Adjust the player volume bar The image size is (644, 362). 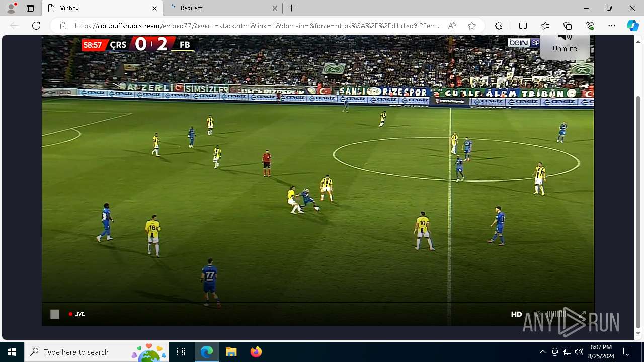[x=556, y=314]
